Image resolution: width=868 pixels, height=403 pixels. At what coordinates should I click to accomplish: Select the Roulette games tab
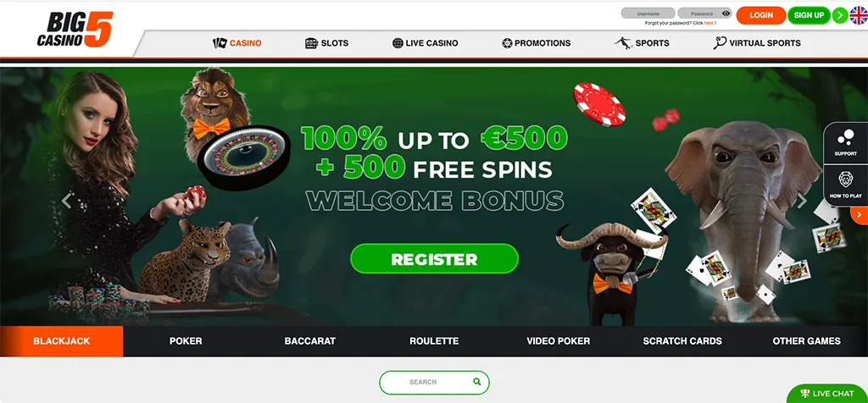tap(434, 341)
